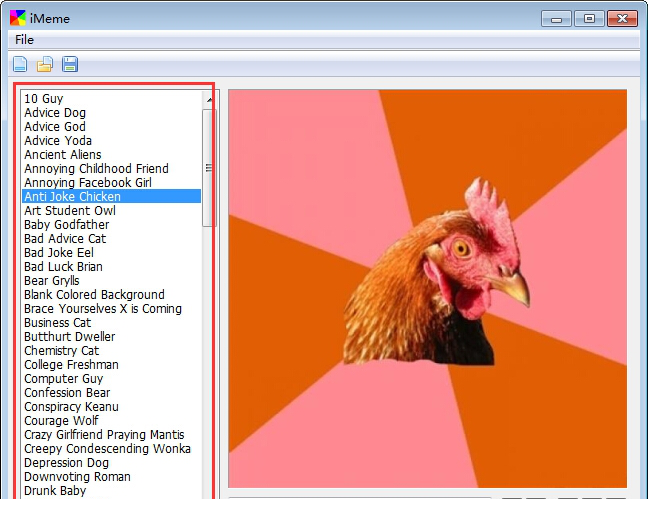This screenshot has width=648, height=518.
Task: Click the highlighted Anti Joke Chicken entry
Action: point(112,196)
